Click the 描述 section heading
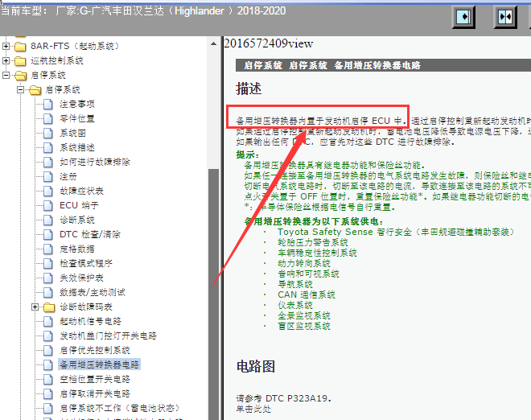The width and height of the screenshot is (531, 420). pyautogui.click(x=249, y=89)
